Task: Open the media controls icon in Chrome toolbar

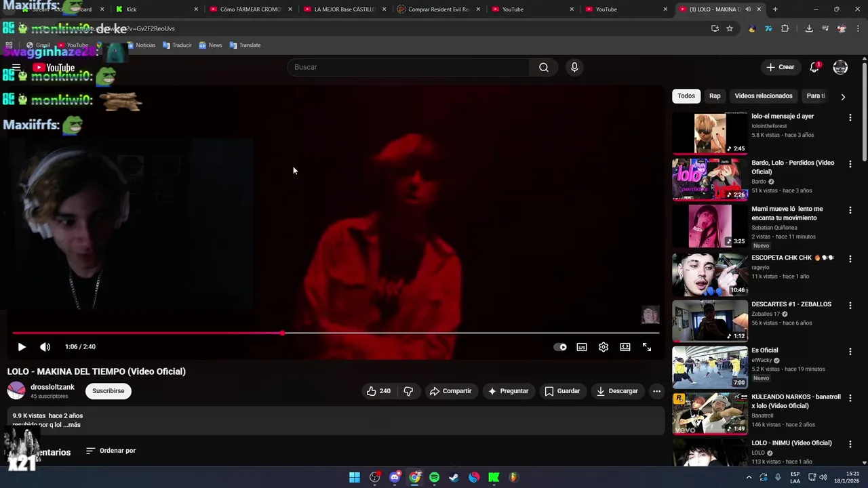Action: 825,28
